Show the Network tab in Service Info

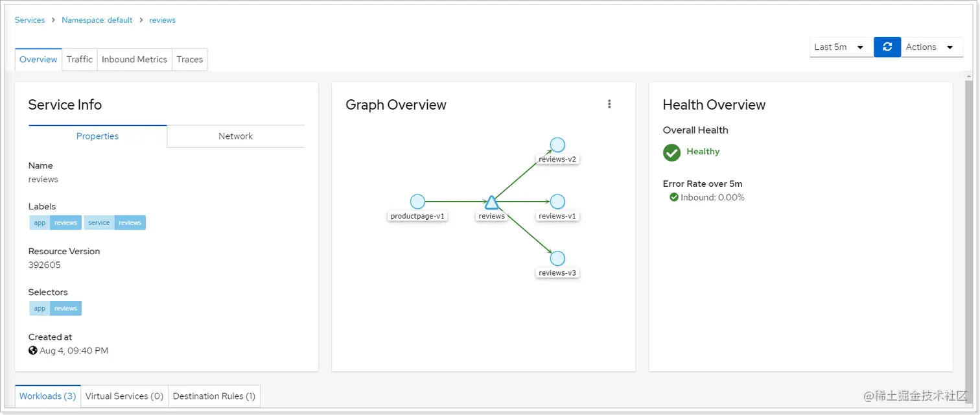click(x=236, y=136)
